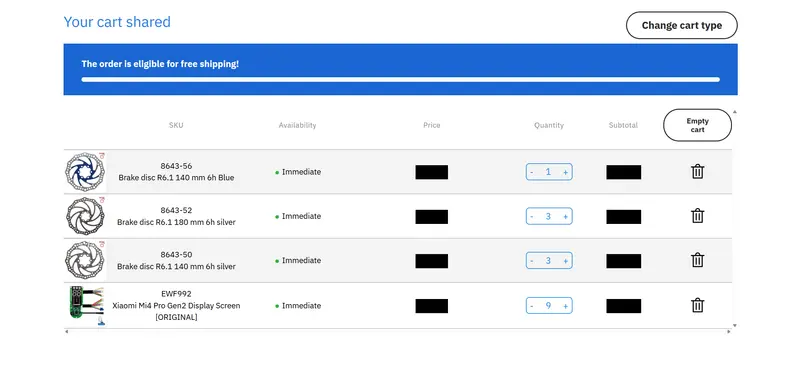Open Xiaomi Mi4 Pro Gen2 Display Screen
The width and height of the screenshot is (800, 367).
pos(177,311)
